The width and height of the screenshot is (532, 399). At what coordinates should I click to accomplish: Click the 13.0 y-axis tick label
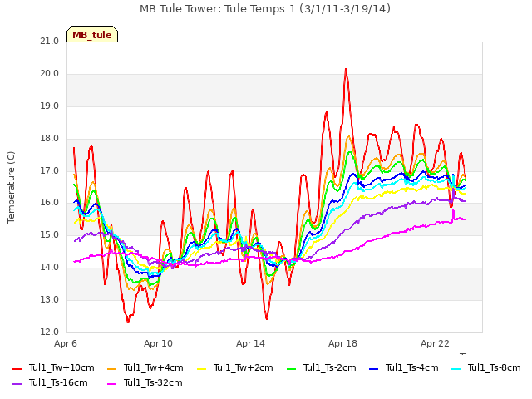pyautogui.click(x=50, y=299)
